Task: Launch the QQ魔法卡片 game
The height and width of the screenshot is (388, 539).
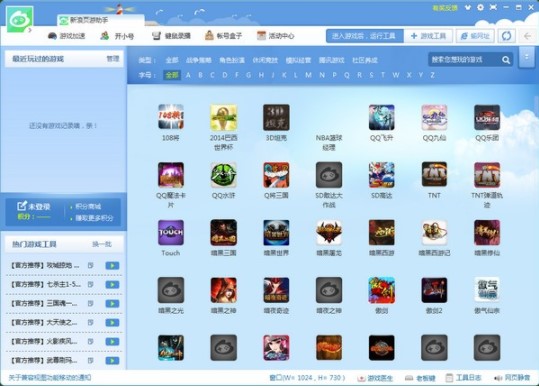Action: click(x=170, y=175)
